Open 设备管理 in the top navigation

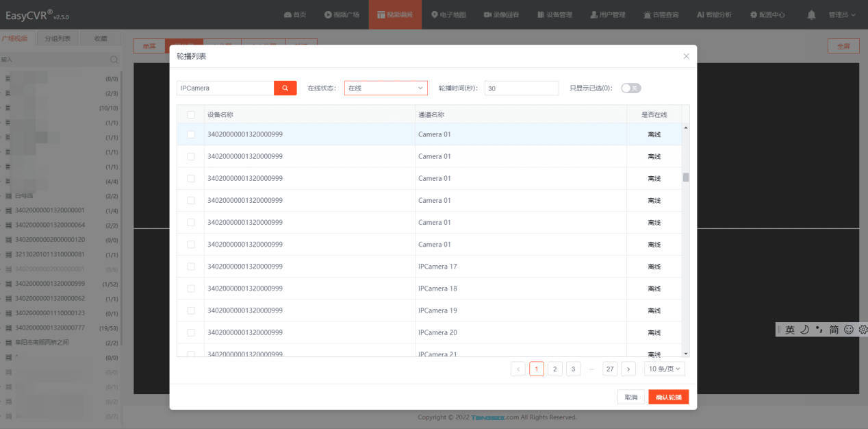coord(554,14)
